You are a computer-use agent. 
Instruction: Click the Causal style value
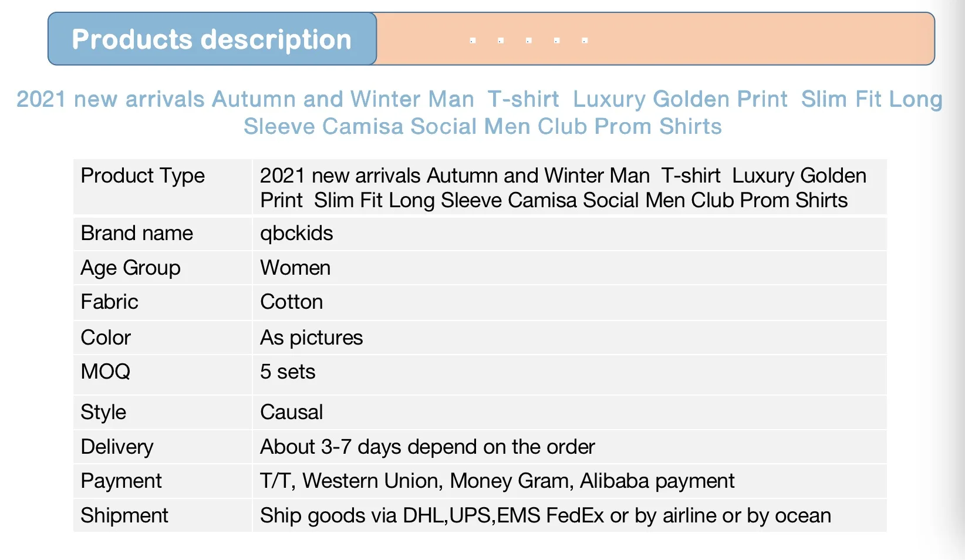pos(291,412)
